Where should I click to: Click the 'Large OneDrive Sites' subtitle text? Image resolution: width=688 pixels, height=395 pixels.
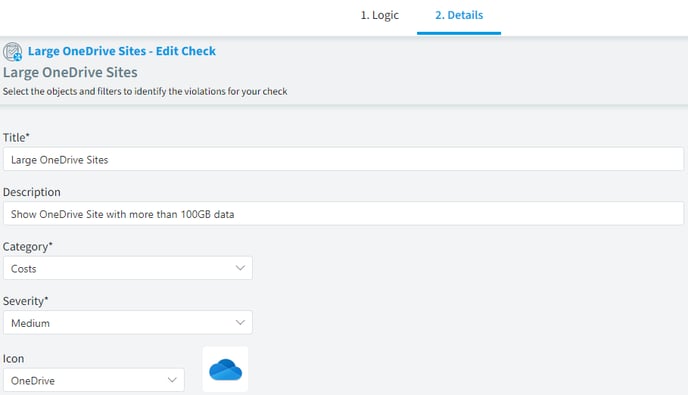tap(70, 72)
